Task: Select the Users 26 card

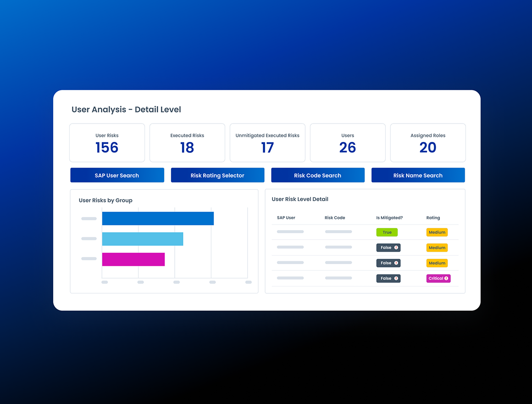Action: 348,143
